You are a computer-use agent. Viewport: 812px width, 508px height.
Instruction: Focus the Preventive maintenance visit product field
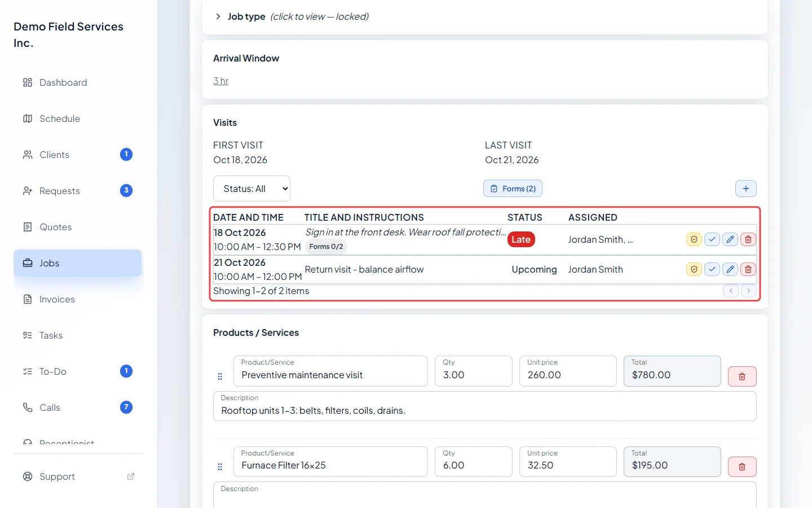[330, 371]
